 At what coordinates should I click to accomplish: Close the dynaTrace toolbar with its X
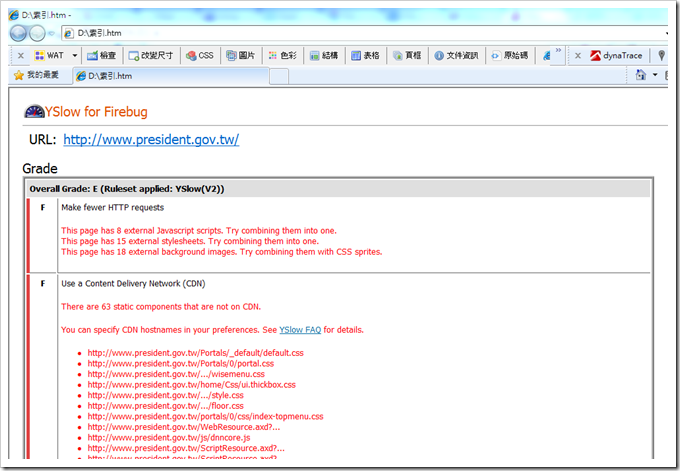[578, 56]
